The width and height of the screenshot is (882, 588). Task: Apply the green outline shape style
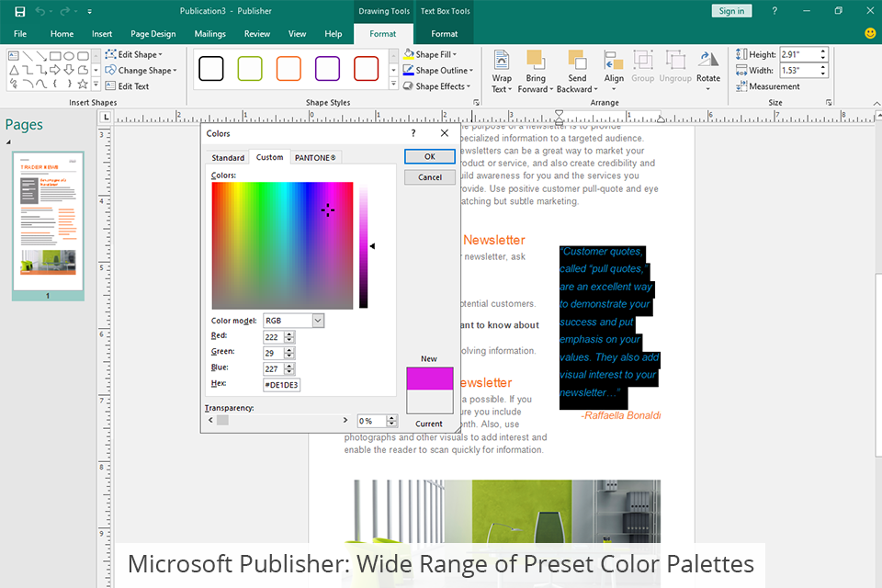pos(250,69)
